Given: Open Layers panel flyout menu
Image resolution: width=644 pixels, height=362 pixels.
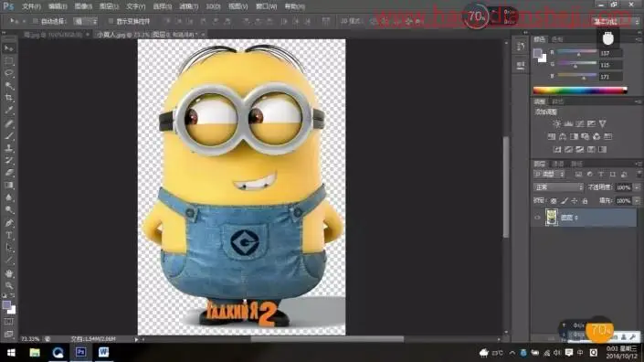Looking at the screenshot, I should tap(639, 164).
